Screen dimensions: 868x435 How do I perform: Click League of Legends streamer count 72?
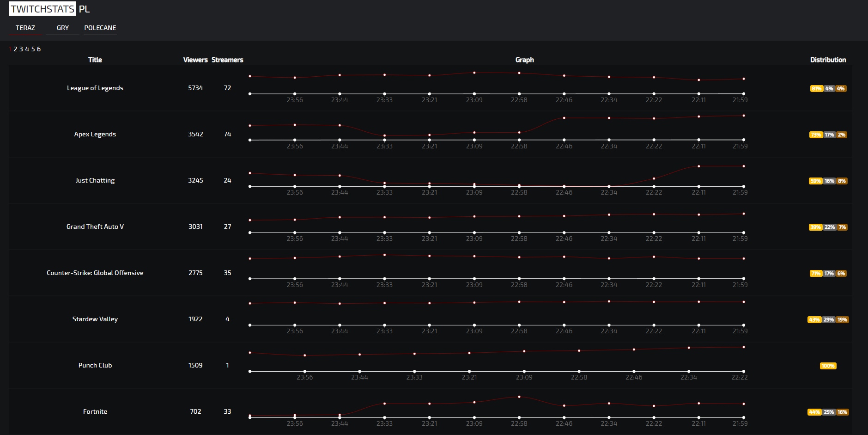click(x=227, y=88)
